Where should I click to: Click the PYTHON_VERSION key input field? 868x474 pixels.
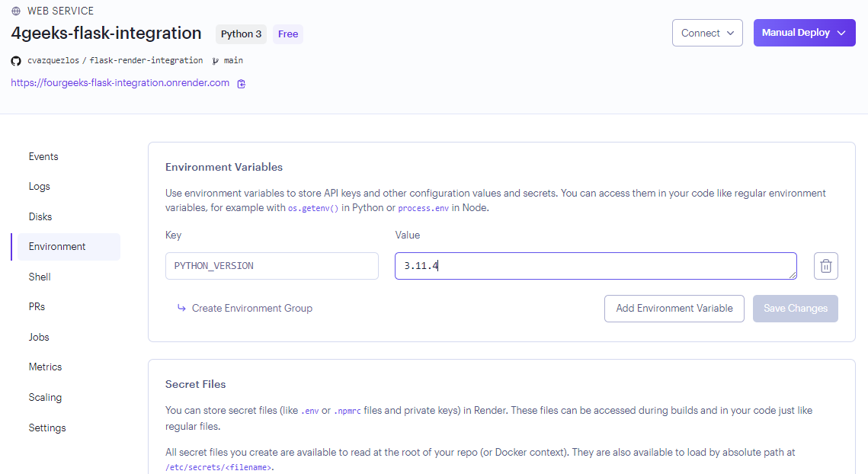coord(272,266)
